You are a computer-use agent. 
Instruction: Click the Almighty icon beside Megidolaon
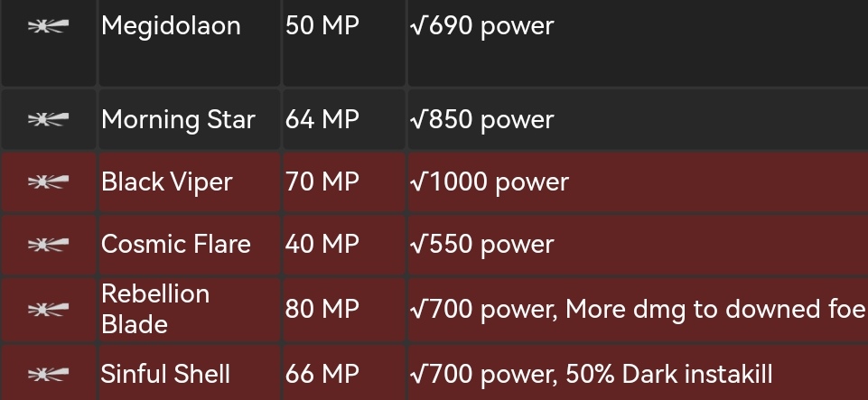coord(48,26)
